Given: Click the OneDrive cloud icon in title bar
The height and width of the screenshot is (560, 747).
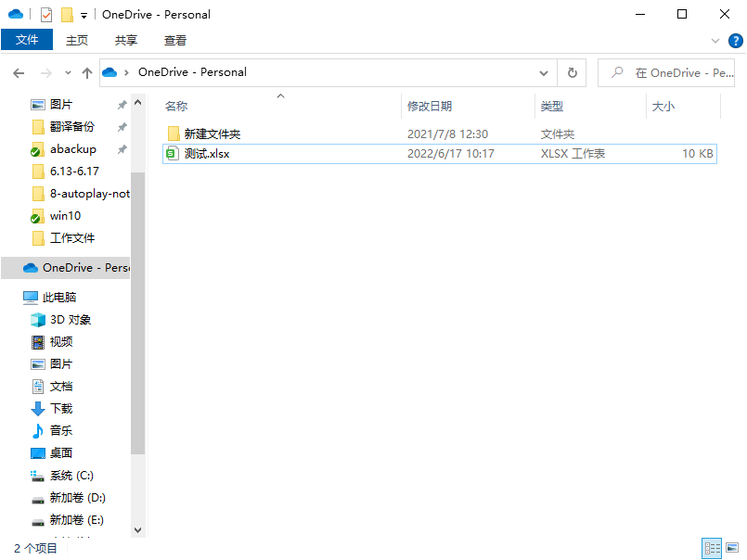Looking at the screenshot, I should pyautogui.click(x=16, y=14).
